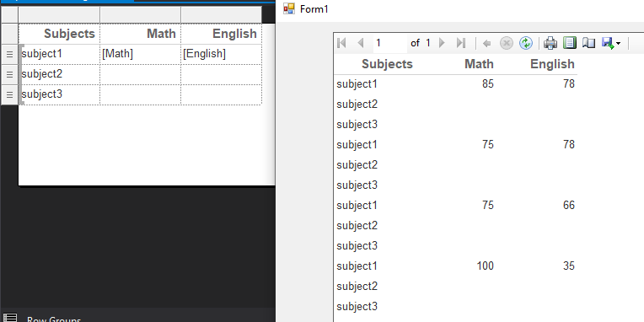This screenshot has width=644, height=322.
Task: Click the Math value 100 in report
Action: tap(485, 266)
